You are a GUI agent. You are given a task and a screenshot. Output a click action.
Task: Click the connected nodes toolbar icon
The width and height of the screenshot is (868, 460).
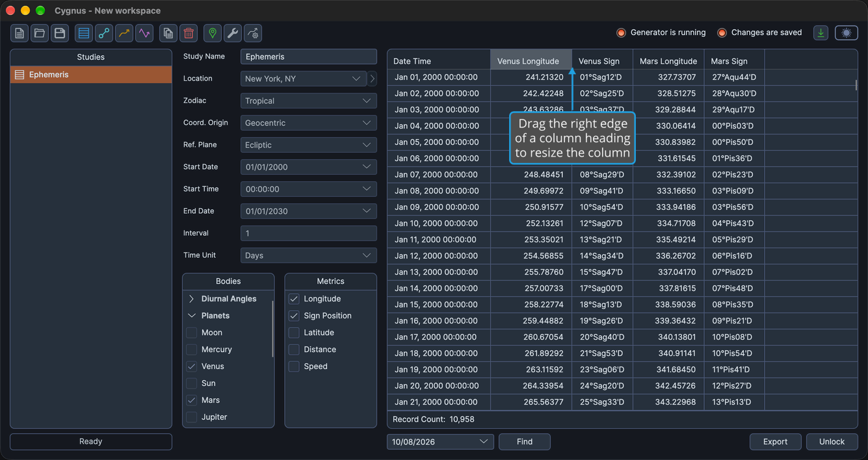(x=104, y=33)
